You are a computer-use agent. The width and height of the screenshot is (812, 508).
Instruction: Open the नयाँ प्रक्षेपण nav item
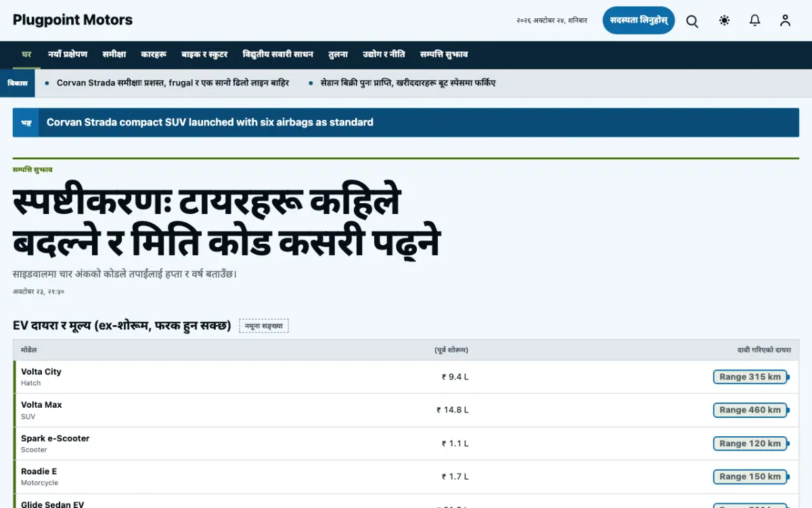point(68,55)
